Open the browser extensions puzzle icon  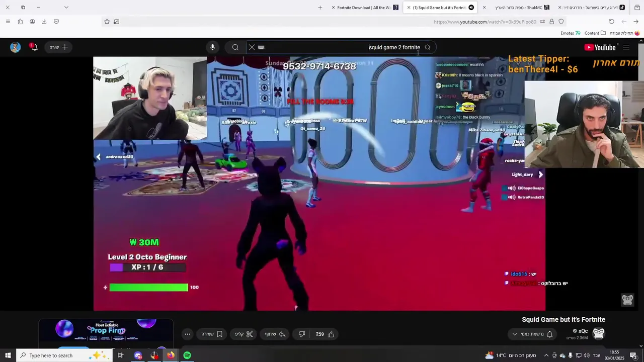point(20,22)
